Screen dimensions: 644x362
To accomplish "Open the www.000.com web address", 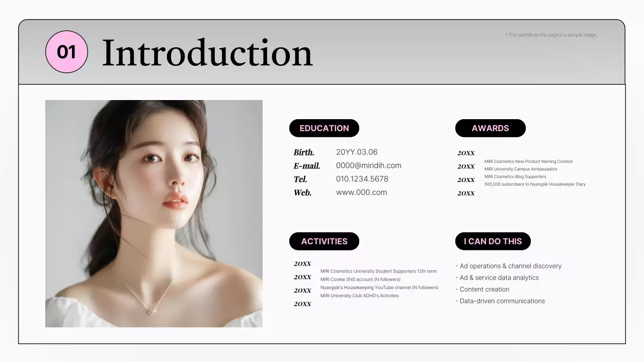I will [361, 192].
